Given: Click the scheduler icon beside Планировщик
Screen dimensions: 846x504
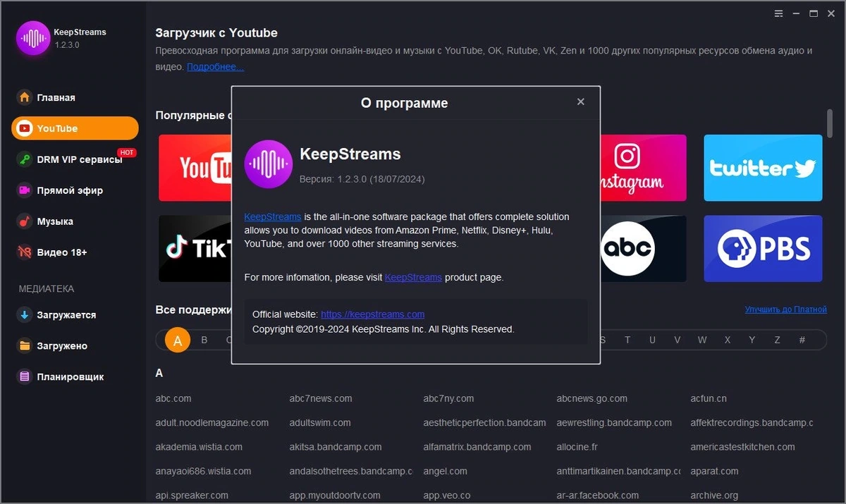Looking at the screenshot, I should (25, 377).
